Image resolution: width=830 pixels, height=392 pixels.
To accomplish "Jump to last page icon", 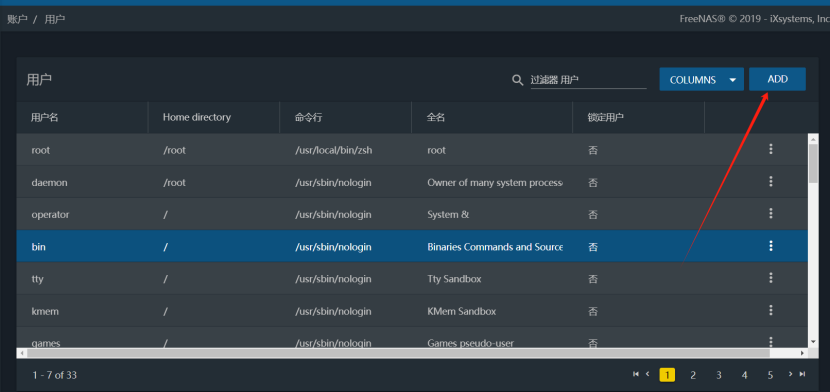I will pos(802,374).
